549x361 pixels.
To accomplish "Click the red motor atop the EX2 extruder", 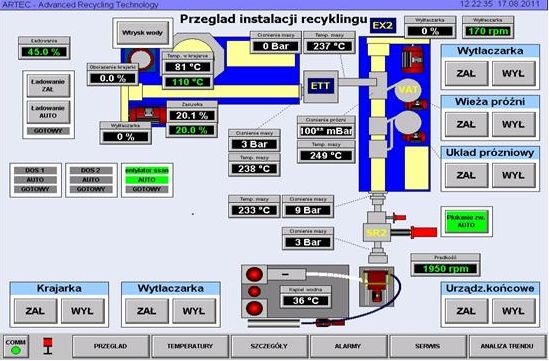I will click(412, 60).
